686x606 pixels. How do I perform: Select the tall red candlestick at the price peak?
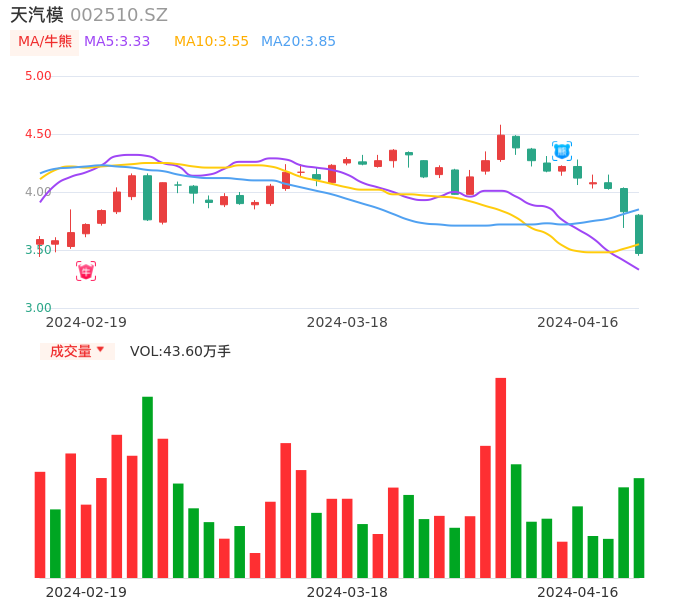pos(501,147)
